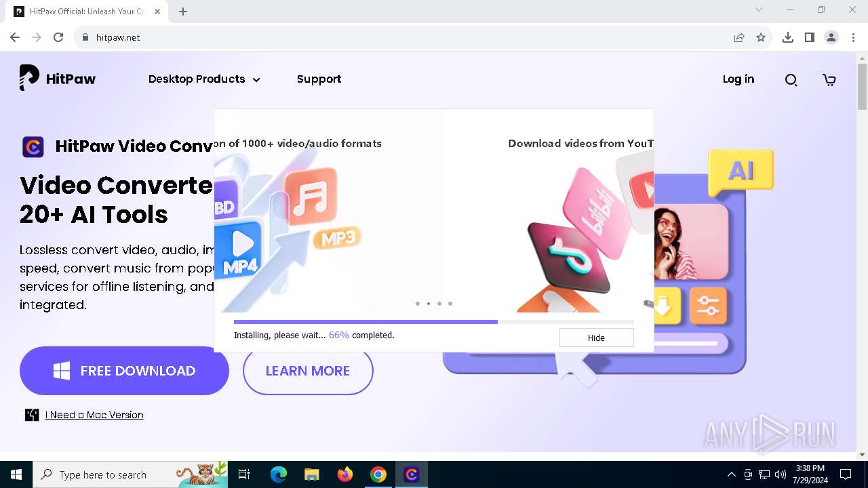Open network icon in system tray
Viewport: 868px width, 488px height.
pos(764,474)
